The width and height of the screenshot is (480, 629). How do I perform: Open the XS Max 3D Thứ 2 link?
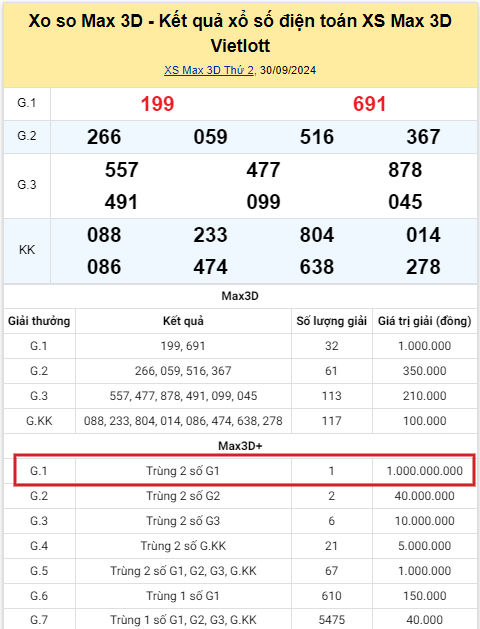point(209,70)
